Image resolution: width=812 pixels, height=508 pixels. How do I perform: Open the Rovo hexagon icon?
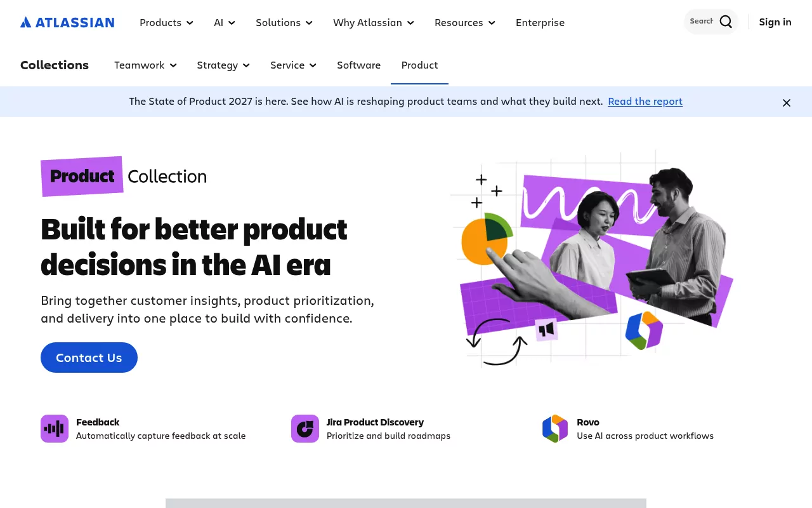click(x=555, y=429)
